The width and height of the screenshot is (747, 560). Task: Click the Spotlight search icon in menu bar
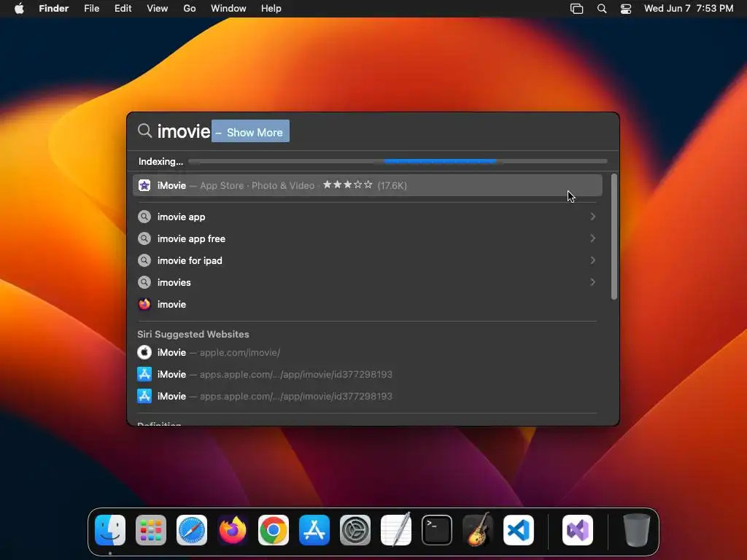602,9
